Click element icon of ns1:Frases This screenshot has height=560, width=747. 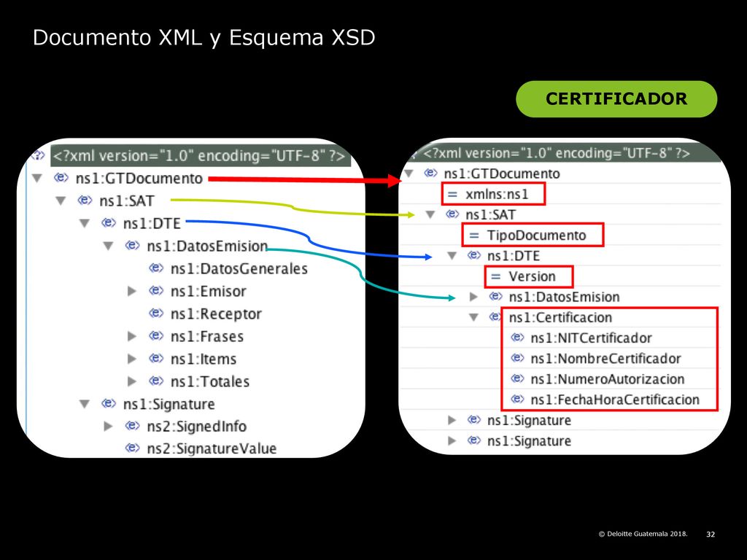(x=156, y=335)
